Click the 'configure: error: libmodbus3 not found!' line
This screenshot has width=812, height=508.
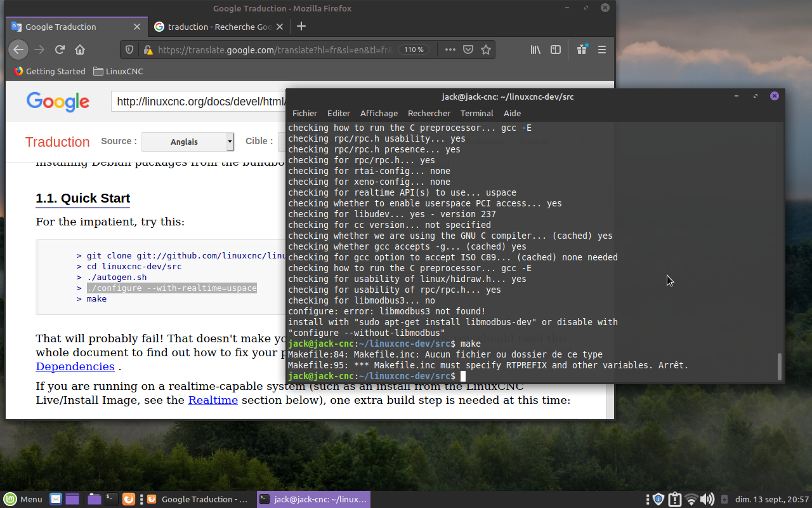pyautogui.click(x=386, y=311)
